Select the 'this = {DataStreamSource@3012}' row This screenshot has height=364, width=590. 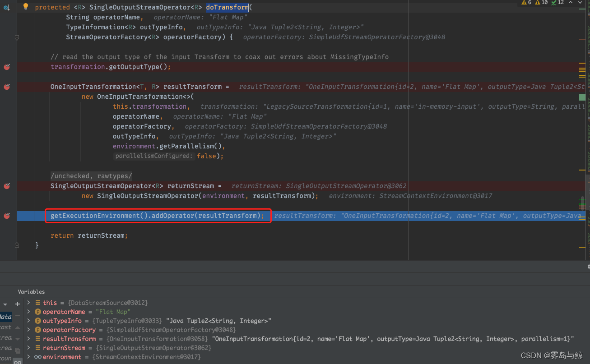tap(307, 303)
